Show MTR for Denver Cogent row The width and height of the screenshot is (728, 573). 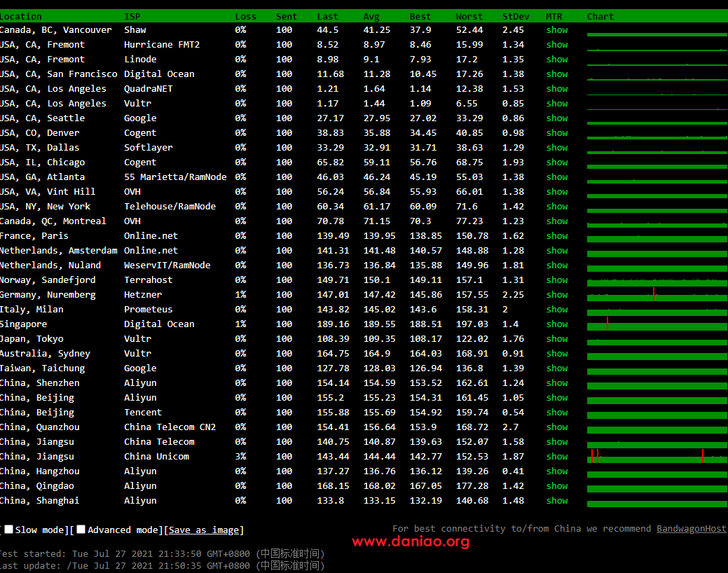point(556,133)
